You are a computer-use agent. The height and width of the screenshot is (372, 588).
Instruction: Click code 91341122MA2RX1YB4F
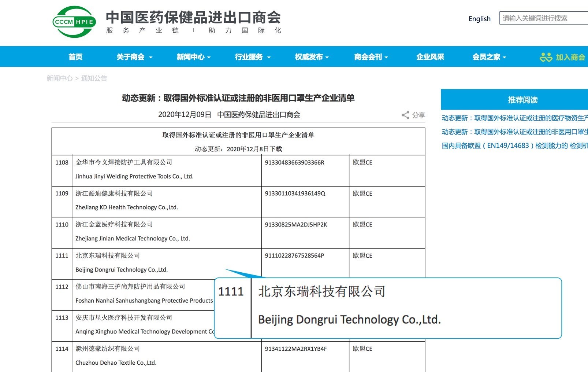(x=296, y=349)
